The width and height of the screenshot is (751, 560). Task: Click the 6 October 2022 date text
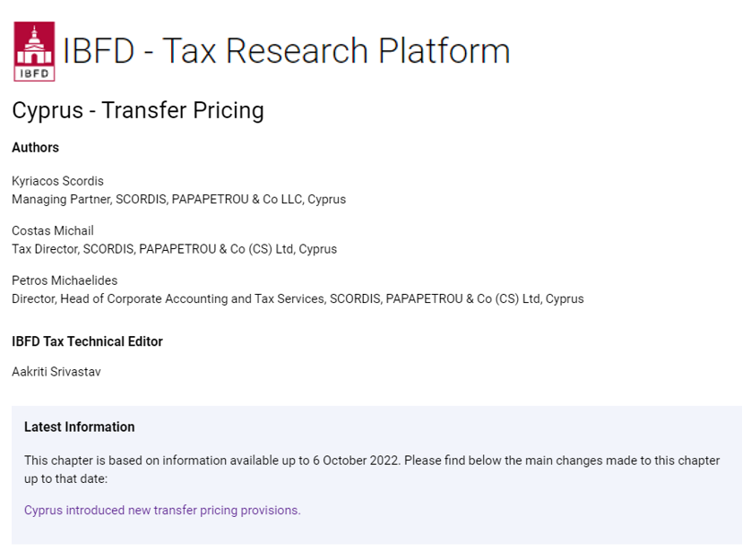(356, 461)
